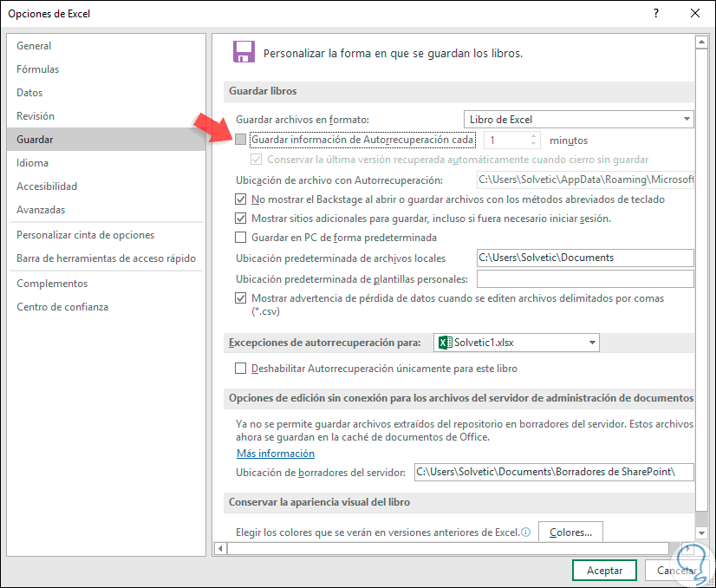Decrease minutes with the spinner down arrow

click(533, 144)
